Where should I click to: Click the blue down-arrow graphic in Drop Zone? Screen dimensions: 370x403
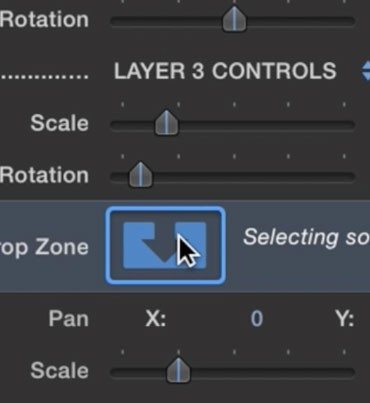click(165, 245)
